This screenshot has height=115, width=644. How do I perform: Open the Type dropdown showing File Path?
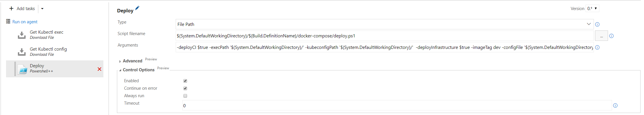[x=384, y=24]
